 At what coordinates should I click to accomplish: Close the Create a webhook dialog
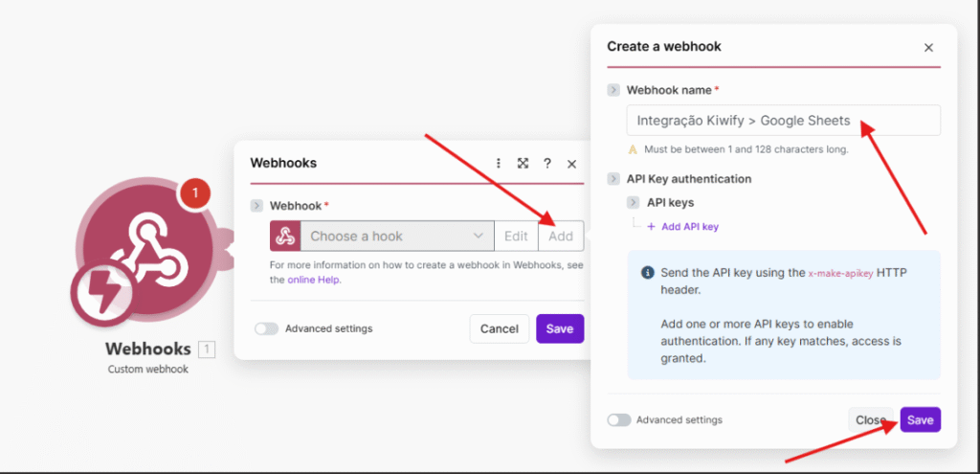(x=927, y=47)
